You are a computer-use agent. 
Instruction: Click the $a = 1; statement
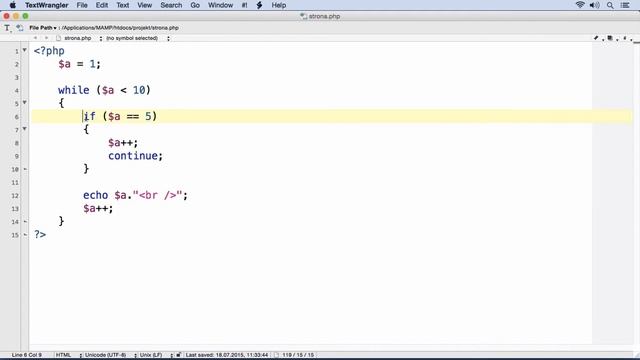click(79, 64)
